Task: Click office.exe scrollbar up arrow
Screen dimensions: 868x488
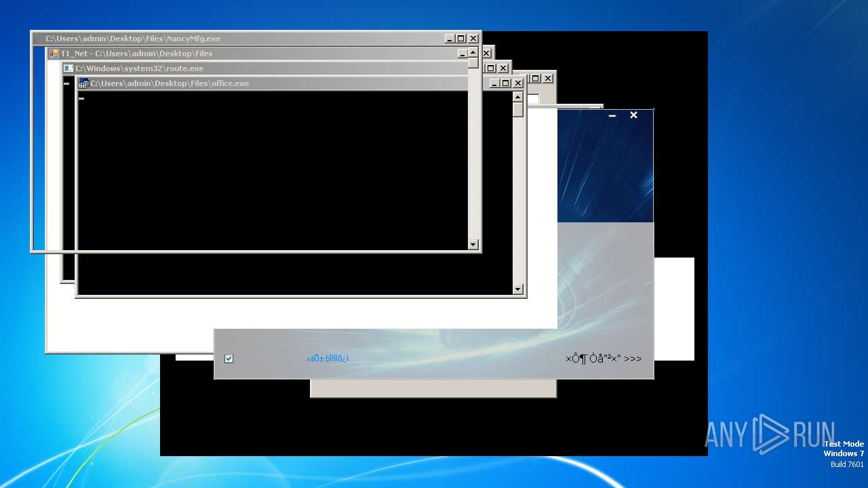Action: tap(518, 97)
